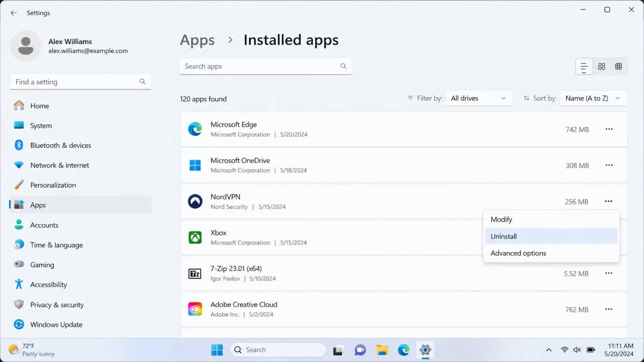
Task: Click the Microsoft OneDrive app icon
Action: (195, 165)
